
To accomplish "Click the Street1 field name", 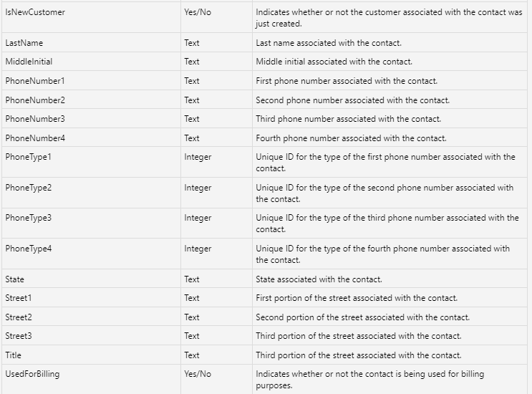I will click(x=19, y=298).
